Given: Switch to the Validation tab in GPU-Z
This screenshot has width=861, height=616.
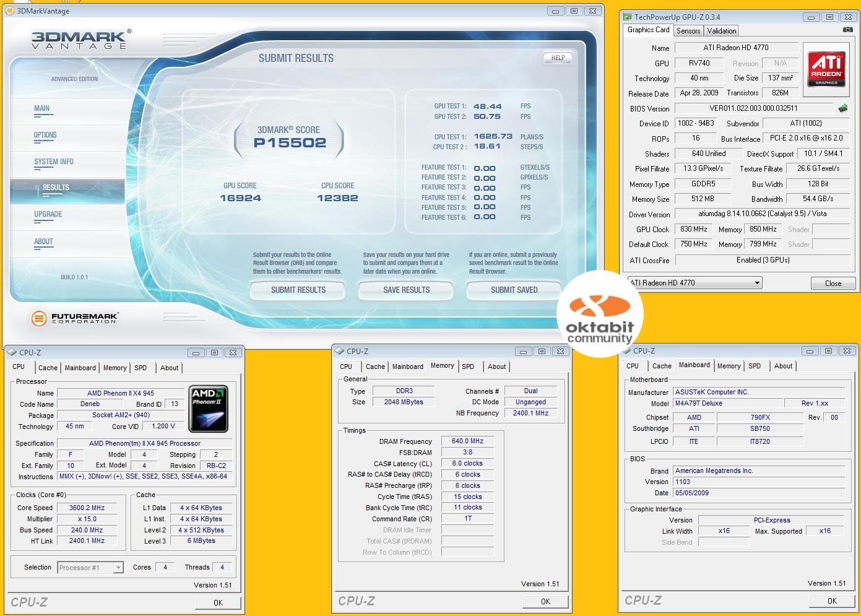Looking at the screenshot, I should coord(722,30).
